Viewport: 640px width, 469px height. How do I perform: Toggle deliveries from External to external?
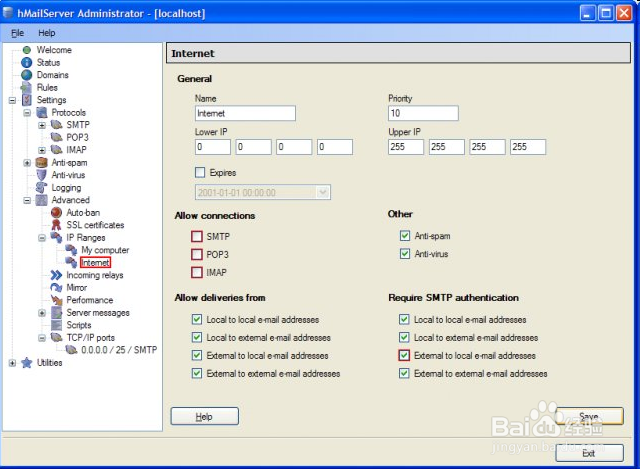click(197, 373)
